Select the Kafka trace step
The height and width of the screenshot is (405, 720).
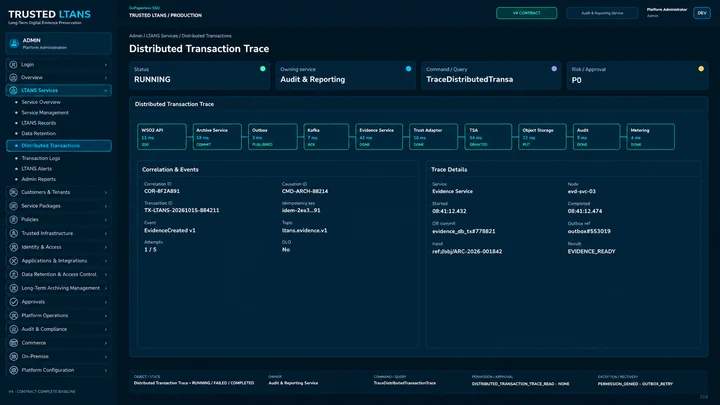point(326,137)
